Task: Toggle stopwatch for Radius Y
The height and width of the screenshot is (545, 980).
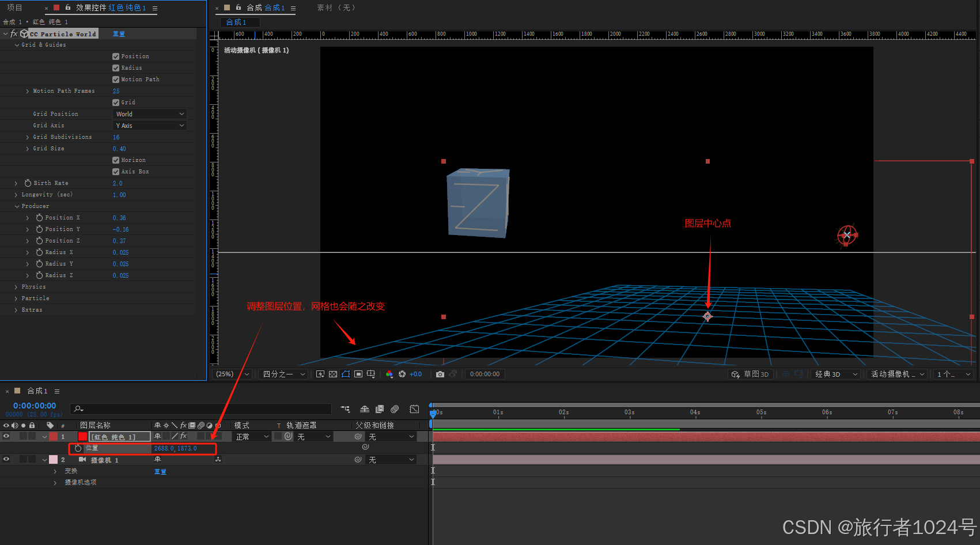Action: [x=39, y=264]
